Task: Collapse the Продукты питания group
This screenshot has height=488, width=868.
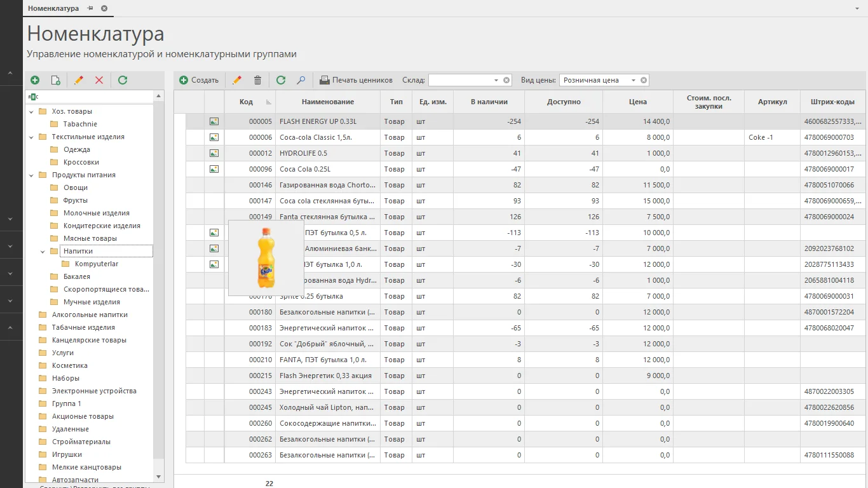Action: (31, 175)
